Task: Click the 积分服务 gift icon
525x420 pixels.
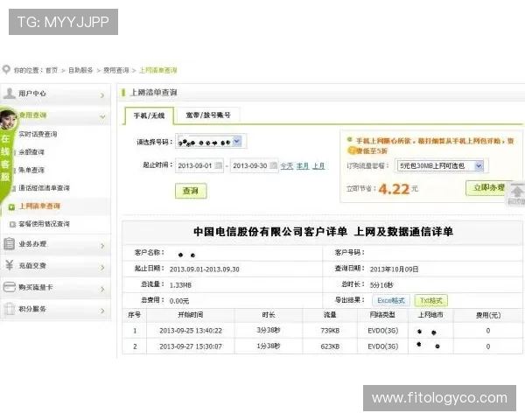Action: coord(9,309)
